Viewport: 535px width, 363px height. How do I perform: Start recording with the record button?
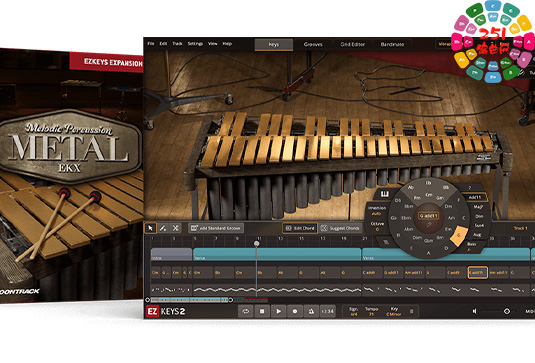[295, 311]
